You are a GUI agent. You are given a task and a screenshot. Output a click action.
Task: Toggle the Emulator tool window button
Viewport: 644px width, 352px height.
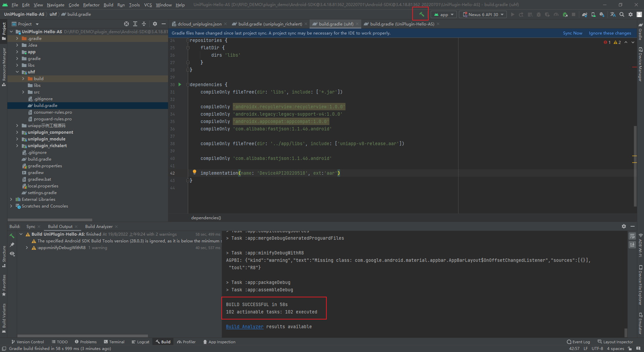[x=640, y=324]
